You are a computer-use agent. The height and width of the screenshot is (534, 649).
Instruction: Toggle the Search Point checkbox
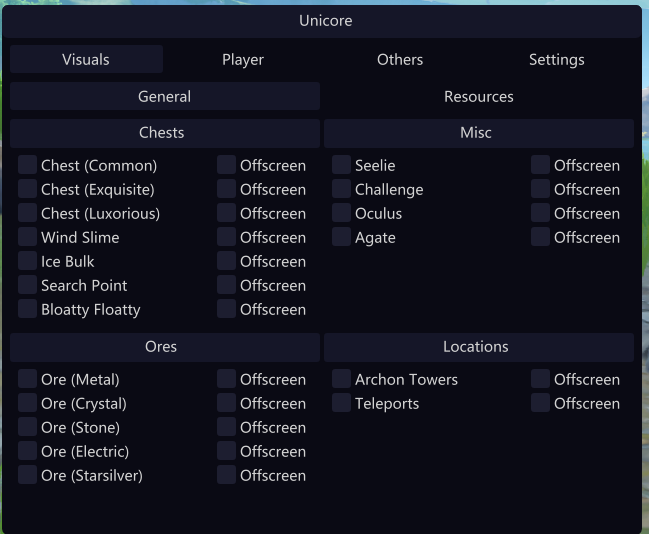pos(27,285)
